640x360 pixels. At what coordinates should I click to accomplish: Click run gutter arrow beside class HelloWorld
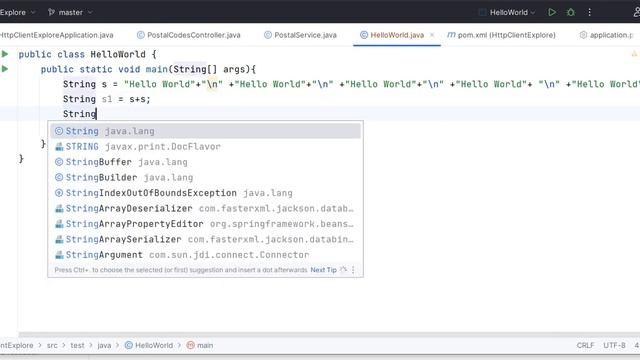tap(5, 54)
